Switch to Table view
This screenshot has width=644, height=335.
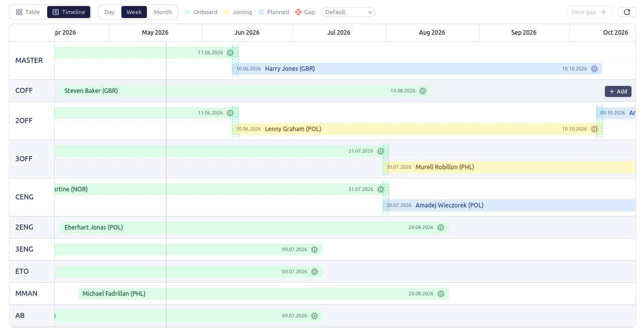click(x=28, y=12)
